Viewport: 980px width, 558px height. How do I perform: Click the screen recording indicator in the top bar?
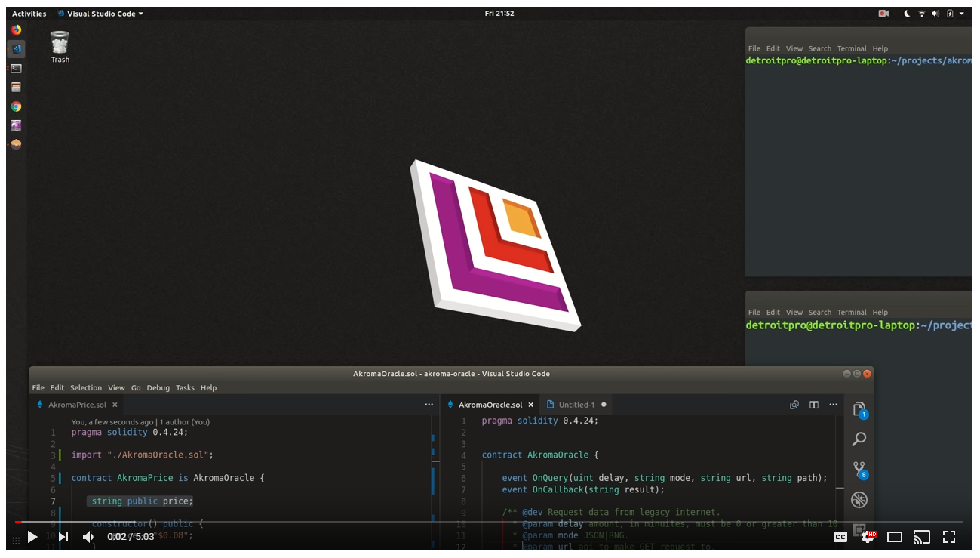883,14
